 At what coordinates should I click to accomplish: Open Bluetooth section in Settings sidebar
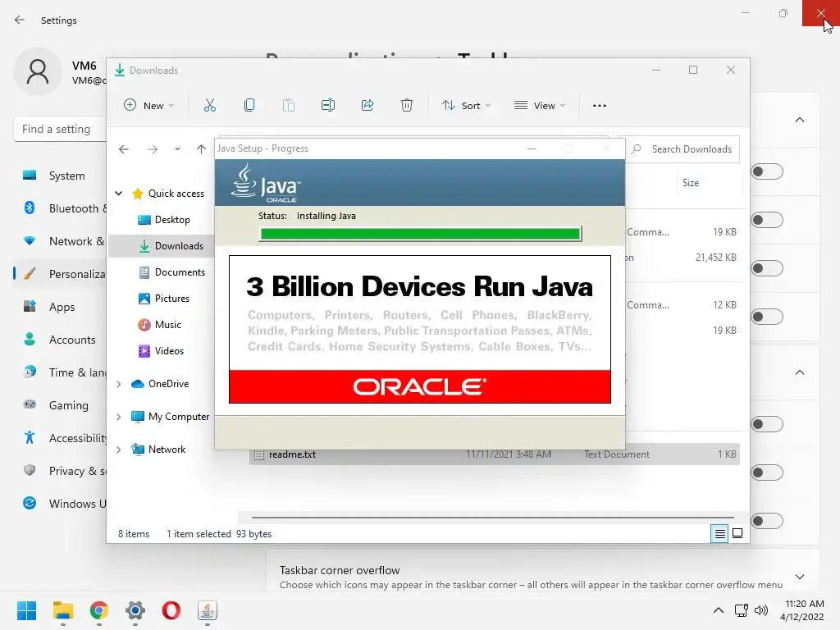[x=60, y=208]
